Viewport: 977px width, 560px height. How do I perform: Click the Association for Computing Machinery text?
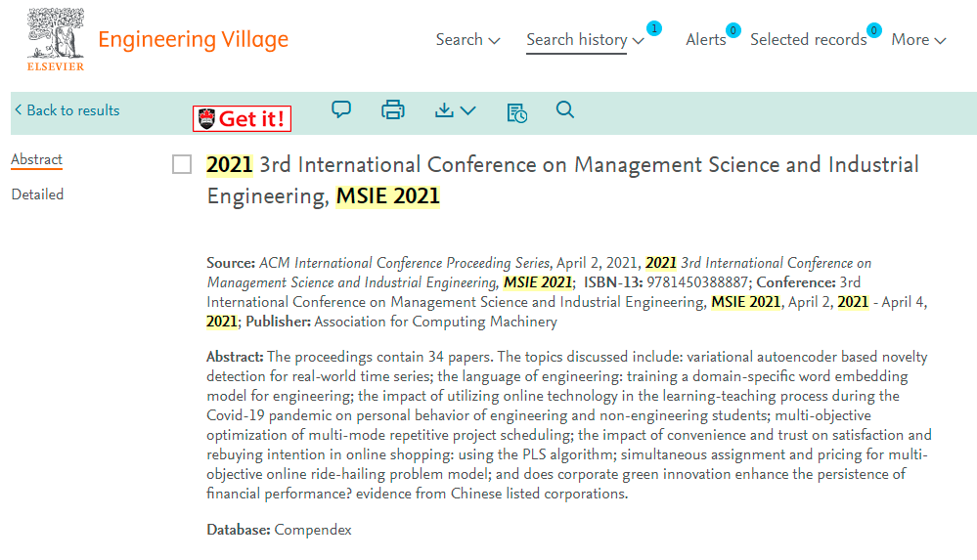pos(435,322)
